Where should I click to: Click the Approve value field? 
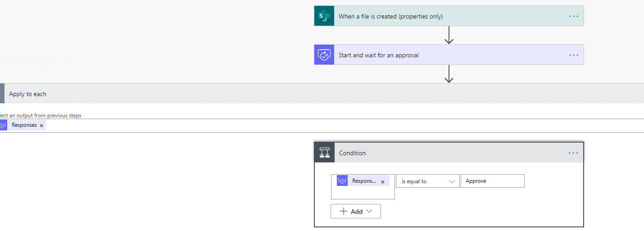pos(493,181)
